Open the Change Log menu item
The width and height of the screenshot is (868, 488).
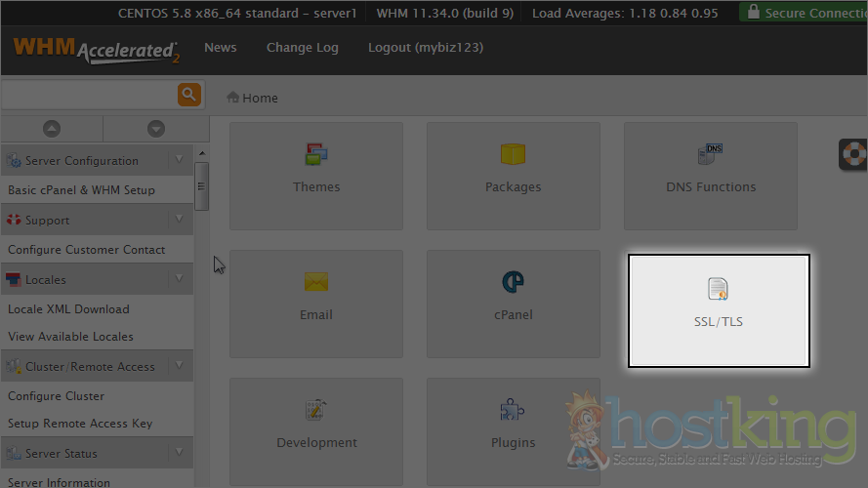coord(302,48)
